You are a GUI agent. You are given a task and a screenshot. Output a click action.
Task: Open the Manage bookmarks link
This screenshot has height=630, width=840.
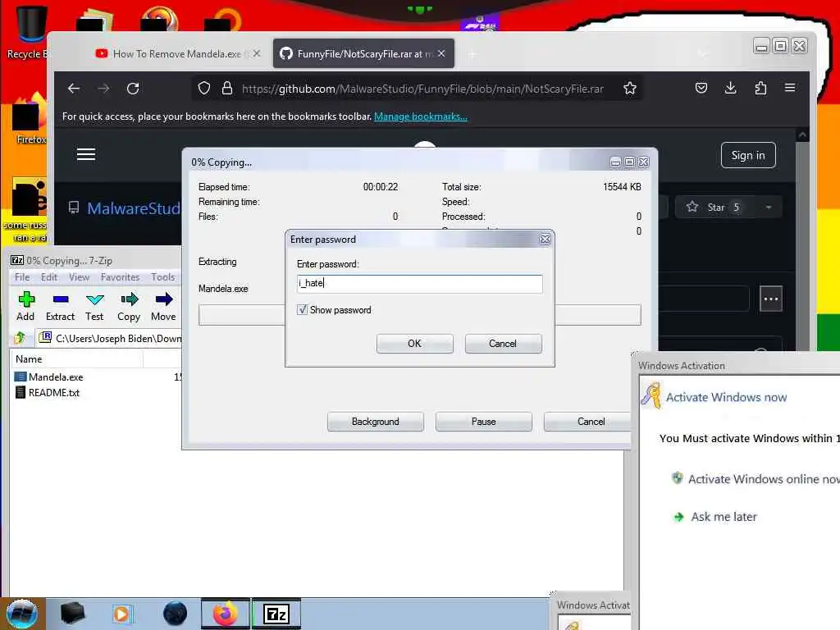point(421,116)
